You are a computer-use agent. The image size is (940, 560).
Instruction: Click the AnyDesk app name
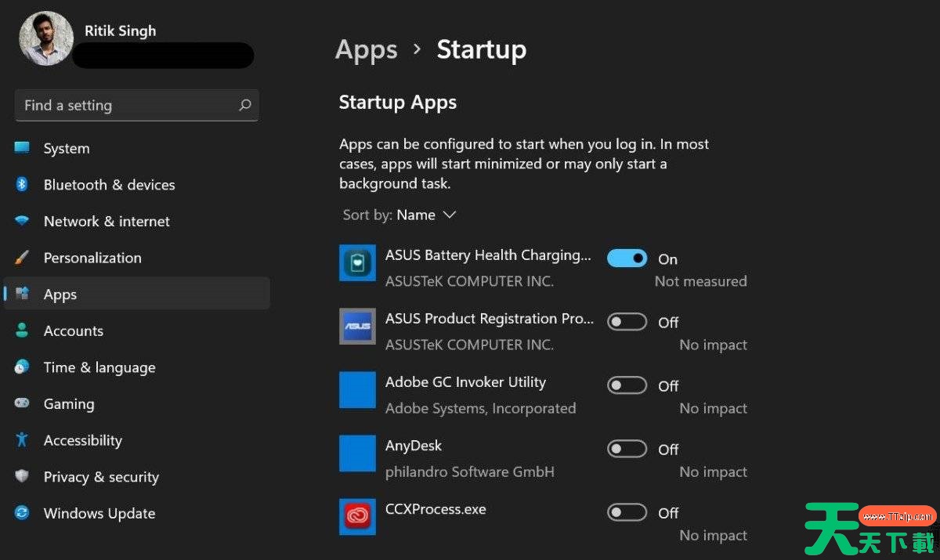tap(414, 445)
